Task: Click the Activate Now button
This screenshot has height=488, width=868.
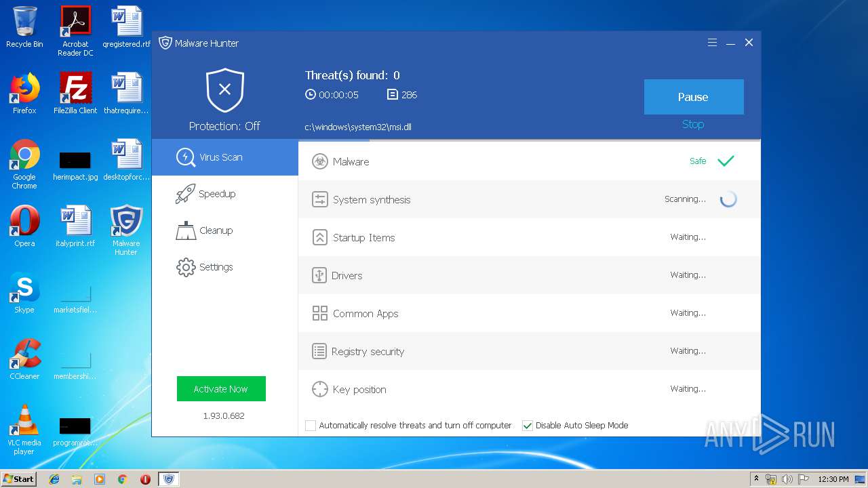Action: tap(221, 389)
